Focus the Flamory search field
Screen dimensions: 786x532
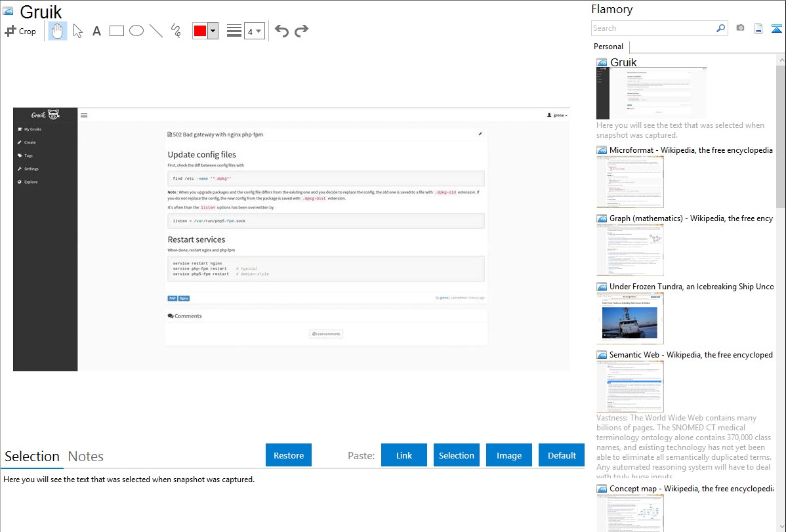[x=653, y=28]
